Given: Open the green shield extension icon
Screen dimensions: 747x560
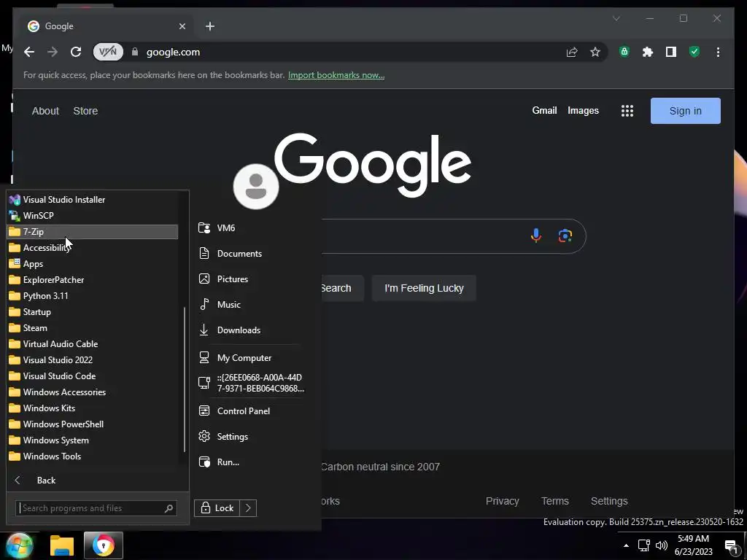Looking at the screenshot, I should coord(694,52).
